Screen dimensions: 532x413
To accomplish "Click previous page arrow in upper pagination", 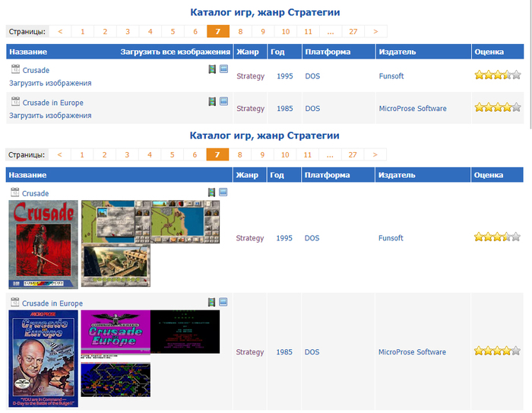I will coord(60,32).
